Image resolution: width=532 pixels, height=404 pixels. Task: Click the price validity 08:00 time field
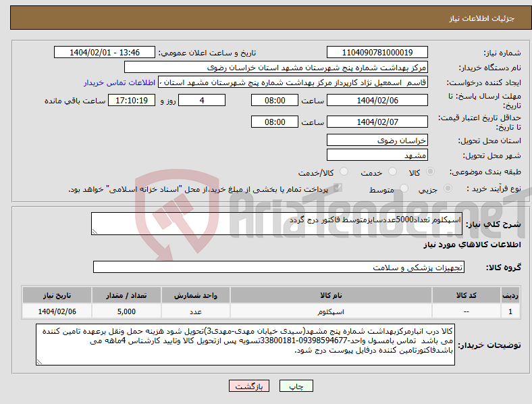coord(275,122)
